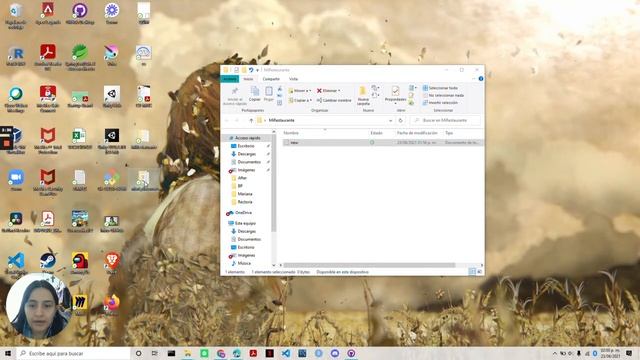Open the Mover a dropdown
This screenshot has width=640, height=360.
click(300, 91)
